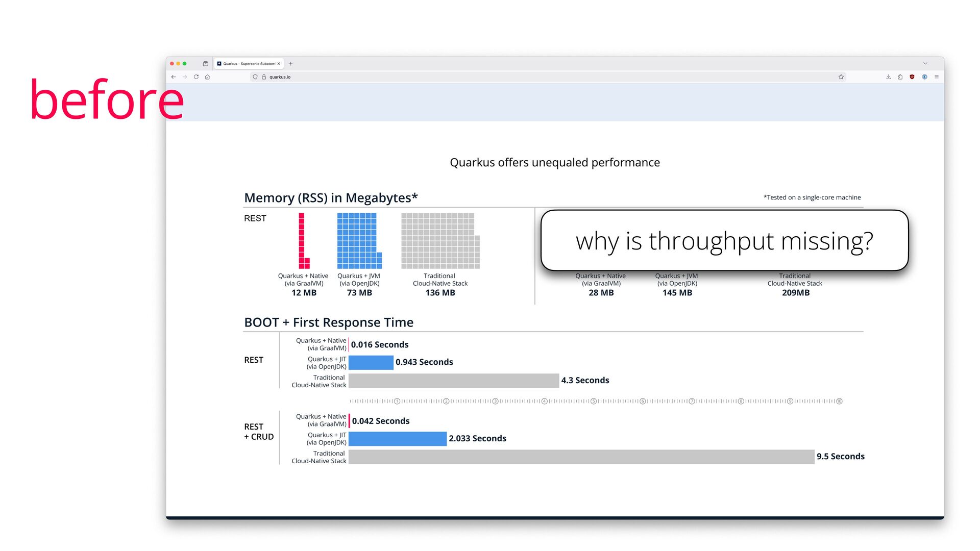Click the tracking protection shield icon
This screenshot has height=551, width=980.
pyautogui.click(x=255, y=77)
